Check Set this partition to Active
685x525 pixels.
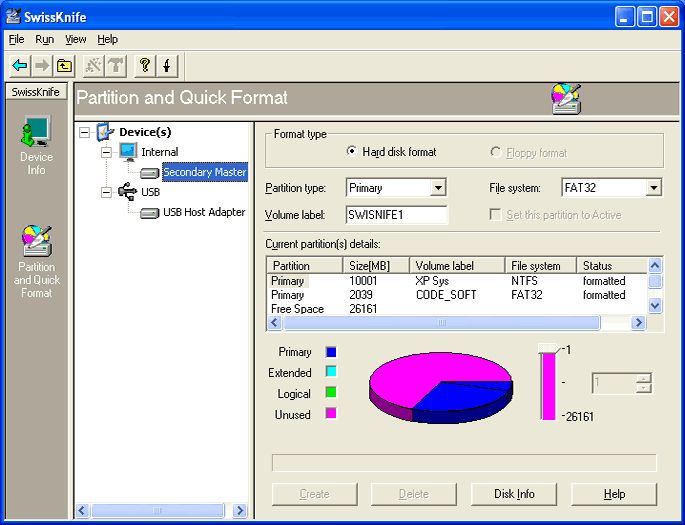tap(495, 214)
